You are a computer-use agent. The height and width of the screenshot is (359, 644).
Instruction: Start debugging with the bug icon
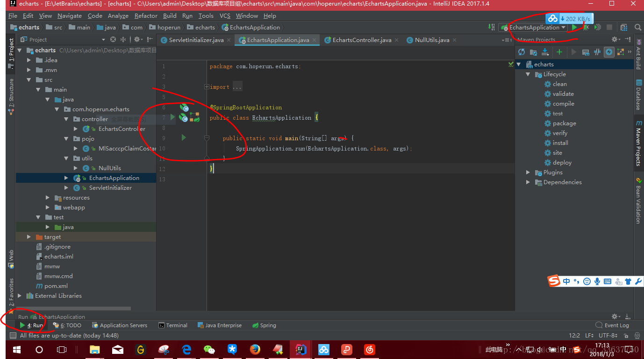tap(586, 28)
